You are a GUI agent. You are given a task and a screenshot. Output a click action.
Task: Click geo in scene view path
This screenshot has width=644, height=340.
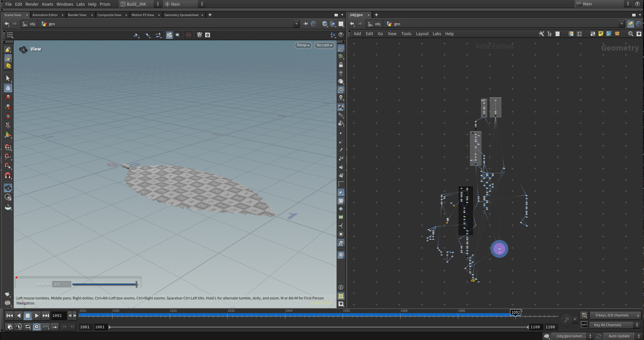52,24
